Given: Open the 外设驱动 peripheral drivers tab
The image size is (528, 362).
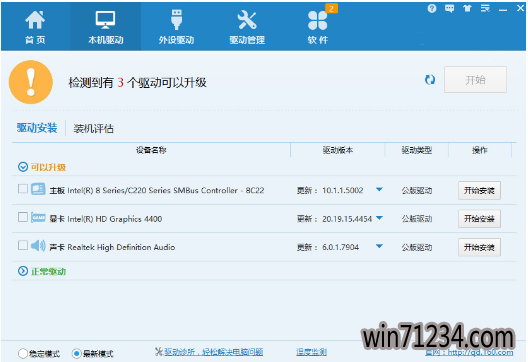Looking at the screenshot, I should coord(176,27).
